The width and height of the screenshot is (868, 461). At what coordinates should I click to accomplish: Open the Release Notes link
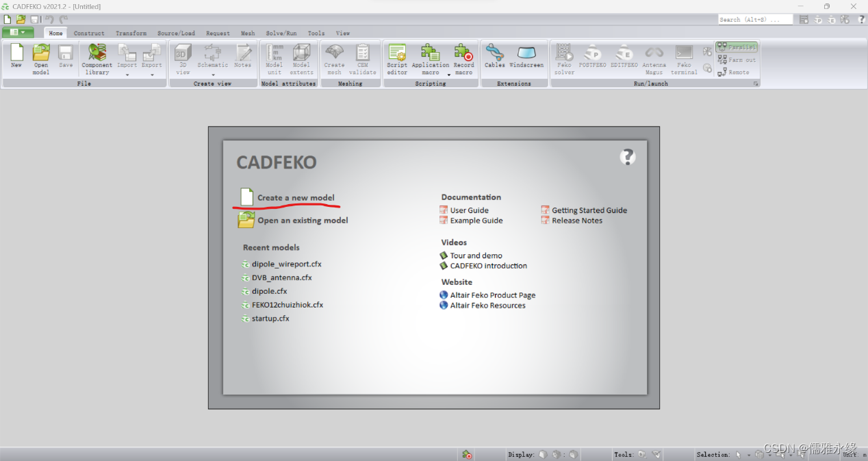(577, 221)
